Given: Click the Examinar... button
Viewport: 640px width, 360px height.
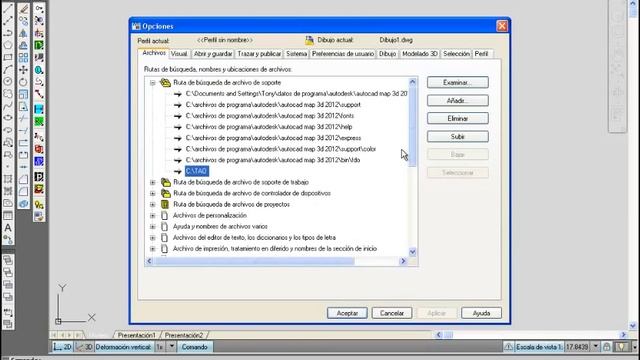Looking at the screenshot, I should (x=458, y=82).
